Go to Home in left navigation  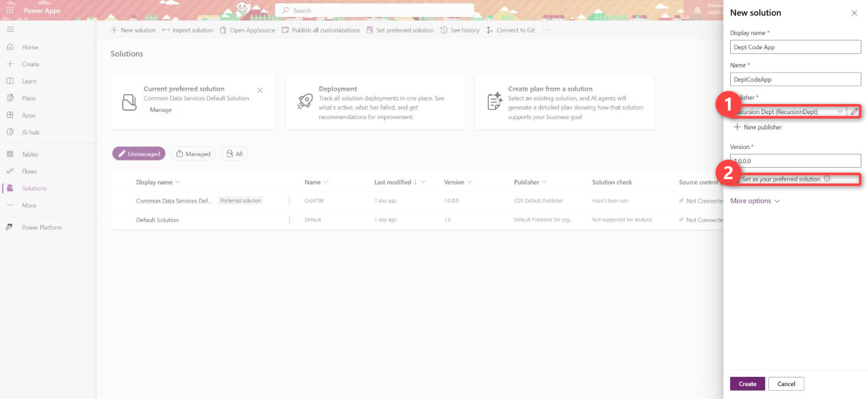30,47
